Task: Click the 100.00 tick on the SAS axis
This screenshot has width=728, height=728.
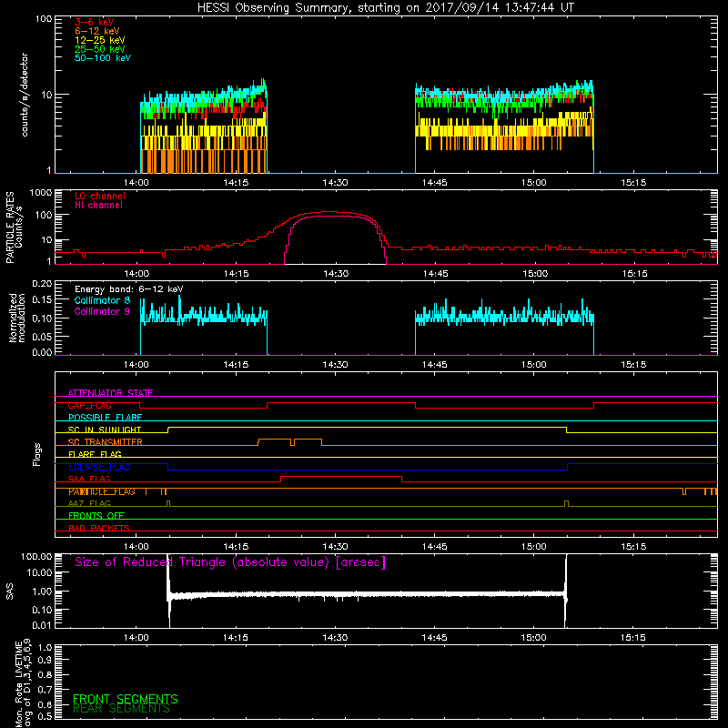Action: click(36, 557)
